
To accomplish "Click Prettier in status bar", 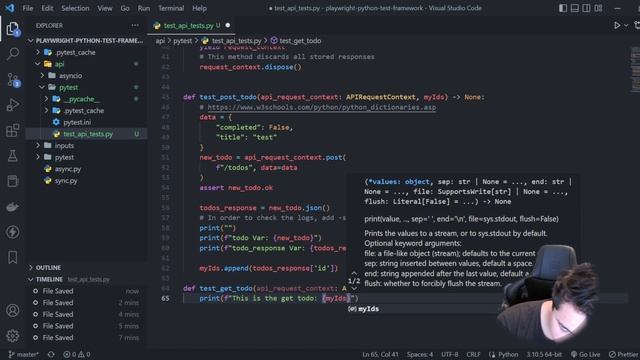I will click(624, 354).
